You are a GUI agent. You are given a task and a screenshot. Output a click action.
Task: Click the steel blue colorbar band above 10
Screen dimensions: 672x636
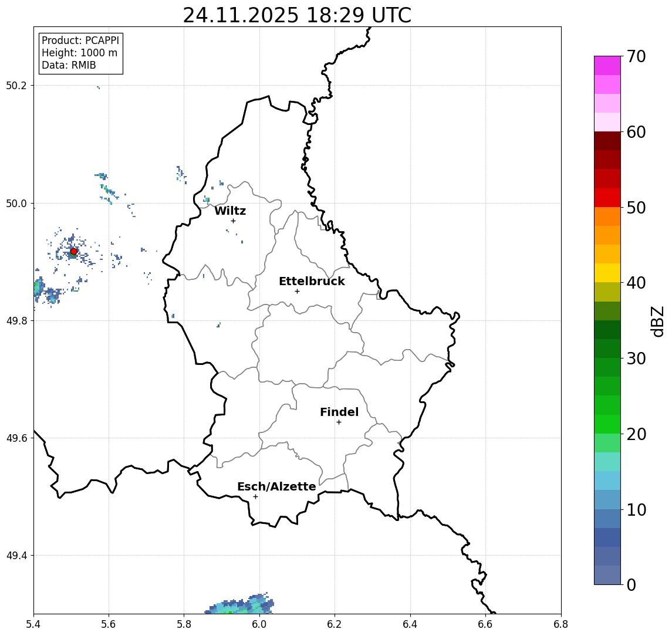pyautogui.click(x=607, y=499)
